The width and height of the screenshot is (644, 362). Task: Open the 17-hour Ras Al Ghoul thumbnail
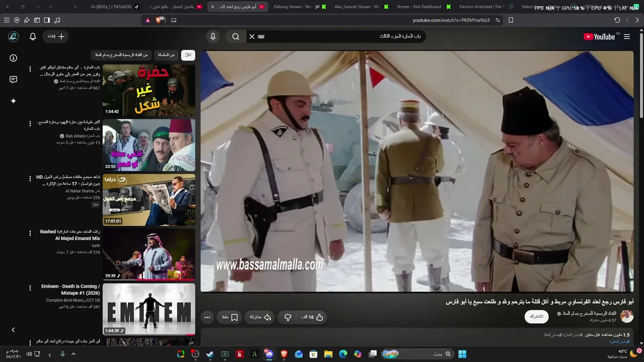click(149, 200)
